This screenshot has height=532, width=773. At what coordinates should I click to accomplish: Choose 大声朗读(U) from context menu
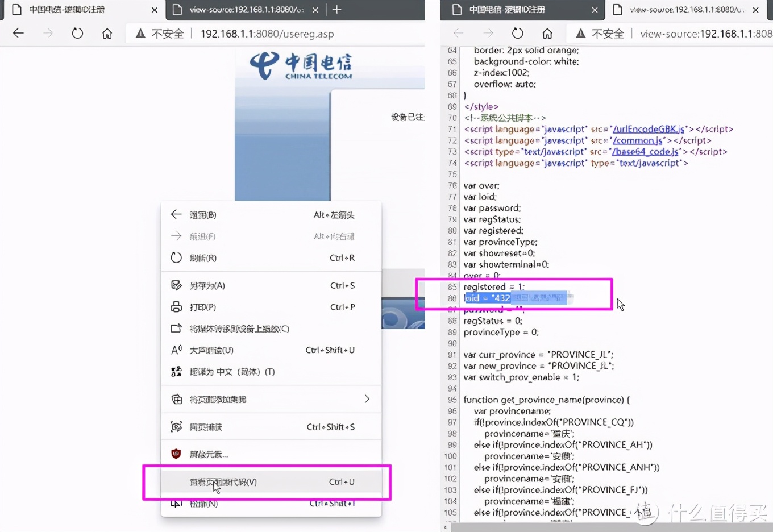coord(271,350)
